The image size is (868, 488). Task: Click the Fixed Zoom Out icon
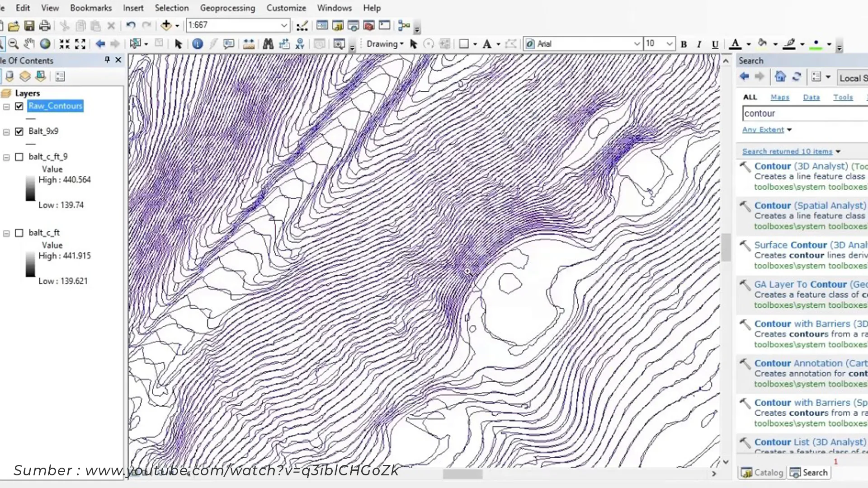coord(80,44)
